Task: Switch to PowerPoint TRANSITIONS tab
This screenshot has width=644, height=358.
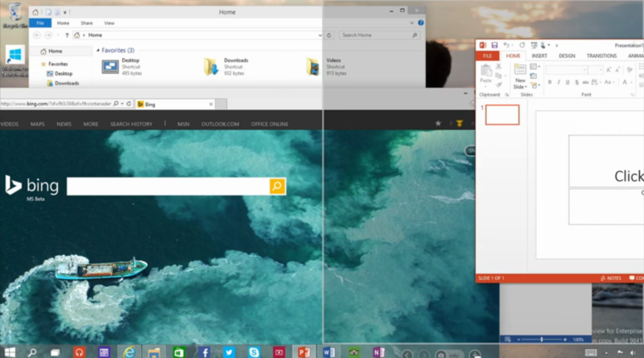Action: click(601, 56)
